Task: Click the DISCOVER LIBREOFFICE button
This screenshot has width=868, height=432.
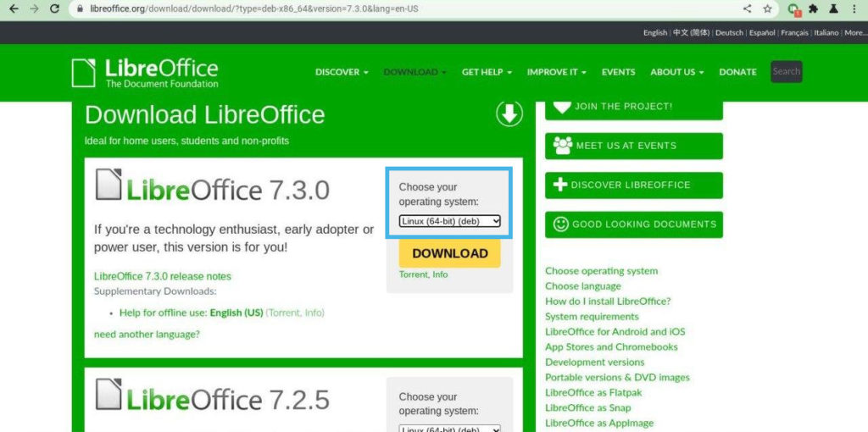Action: click(x=634, y=185)
